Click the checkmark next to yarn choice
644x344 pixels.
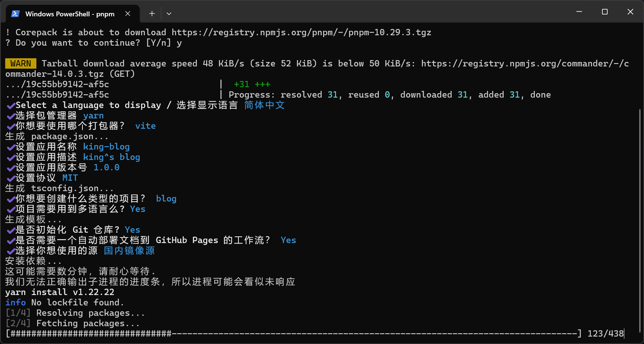pyautogui.click(x=11, y=116)
